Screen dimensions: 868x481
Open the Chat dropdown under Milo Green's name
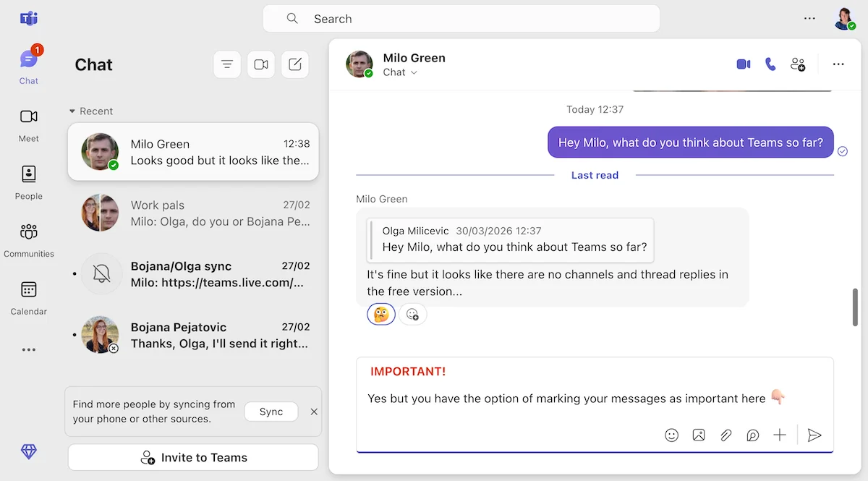pyautogui.click(x=400, y=72)
